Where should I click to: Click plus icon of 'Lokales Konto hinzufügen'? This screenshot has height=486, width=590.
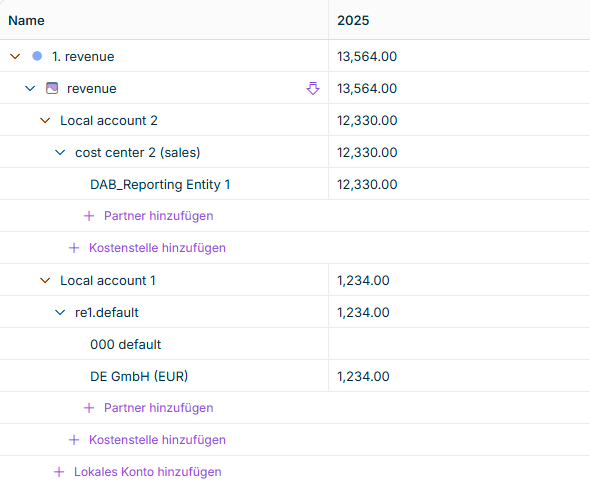pos(59,472)
